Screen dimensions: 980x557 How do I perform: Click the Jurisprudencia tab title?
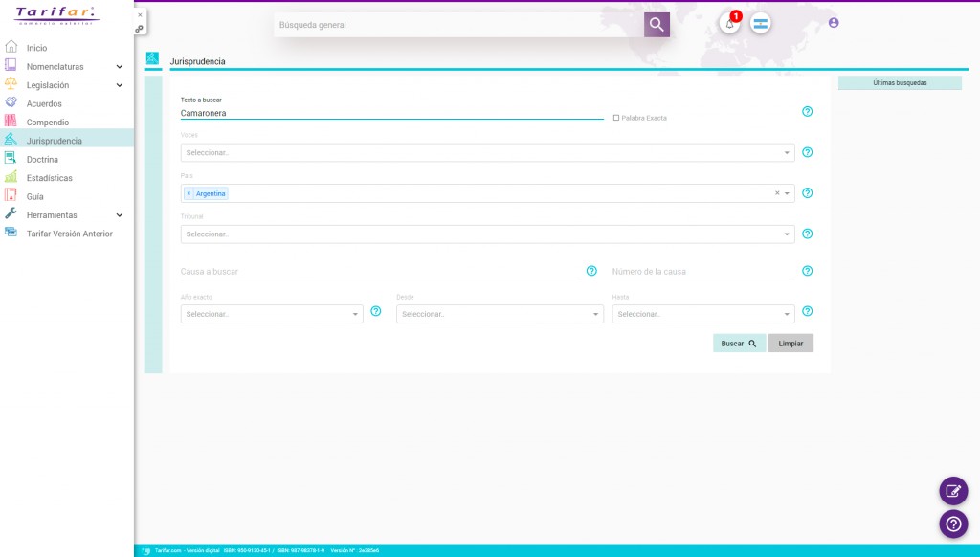(x=197, y=61)
